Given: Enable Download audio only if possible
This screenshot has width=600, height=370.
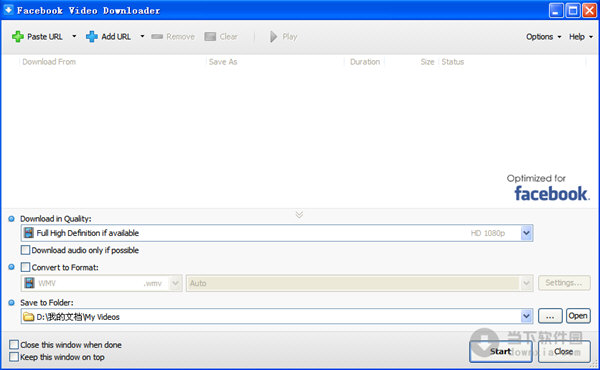Looking at the screenshot, I should click(x=25, y=250).
